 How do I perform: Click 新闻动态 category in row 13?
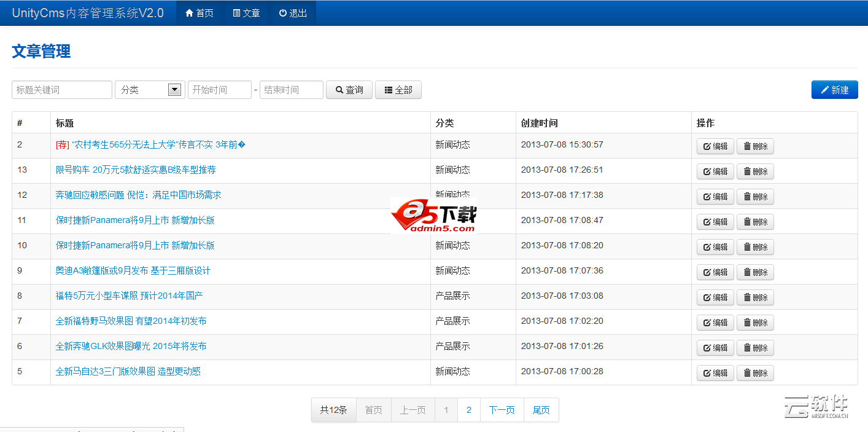453,170
